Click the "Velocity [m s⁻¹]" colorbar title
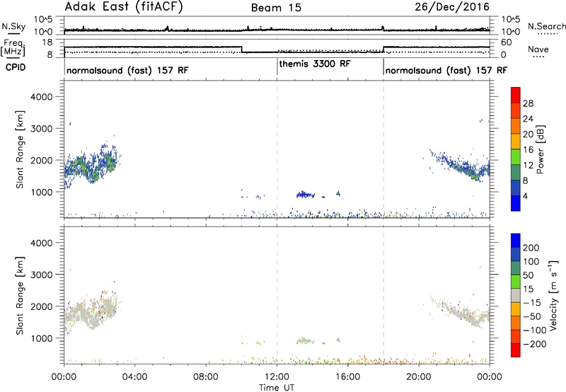Screen dimensions: 566x392 coord(553,295)
